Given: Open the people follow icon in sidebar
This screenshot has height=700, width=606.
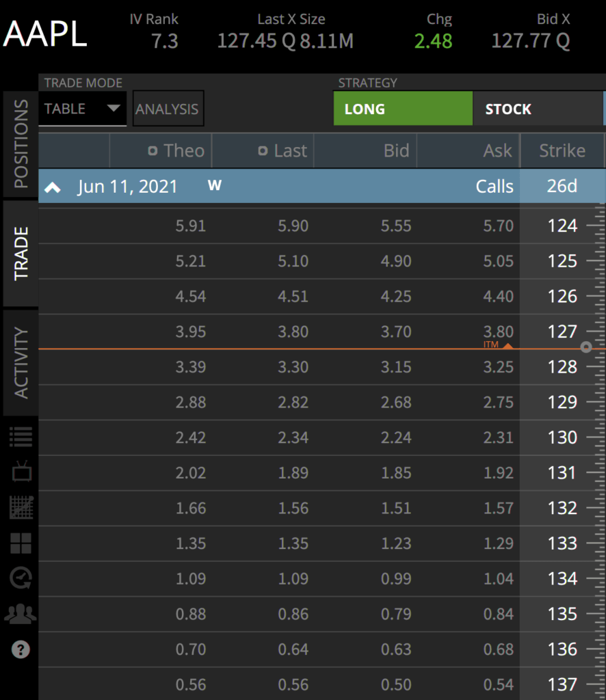Looking at the screenshot, I should (21, 614).
